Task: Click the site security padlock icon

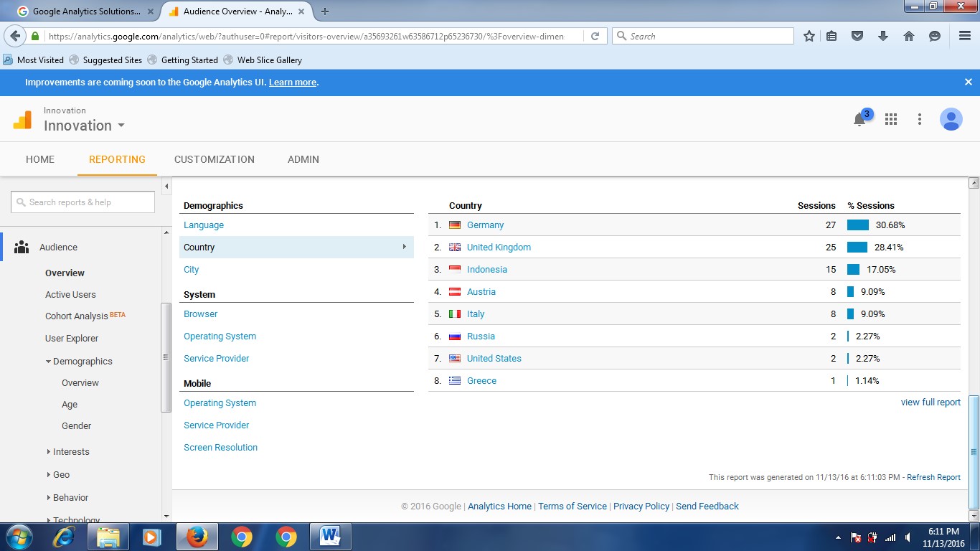Action: [x=35, y=36]
